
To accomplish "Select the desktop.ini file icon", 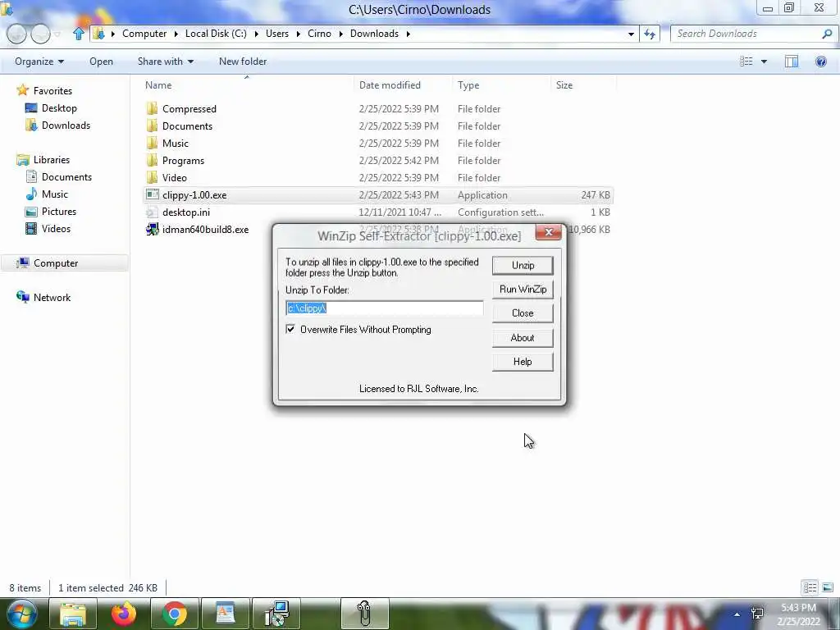I will pos(152,212).
